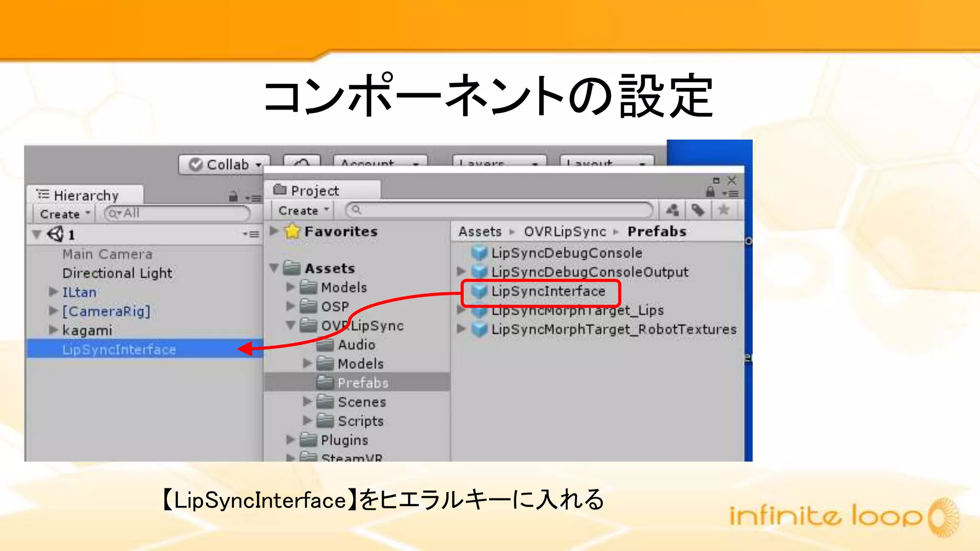Click the OSP folder icon
The height and width of the screenshot is (551, 980).
click(x=308, y=306)
